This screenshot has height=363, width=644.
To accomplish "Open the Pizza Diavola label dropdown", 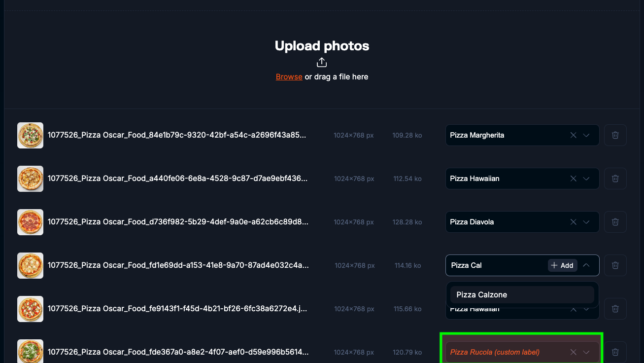I will (x=586, y=222).
